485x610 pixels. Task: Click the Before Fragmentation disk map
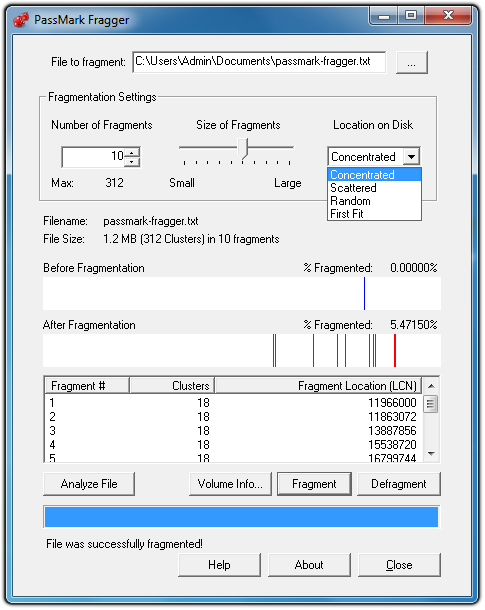242,293
